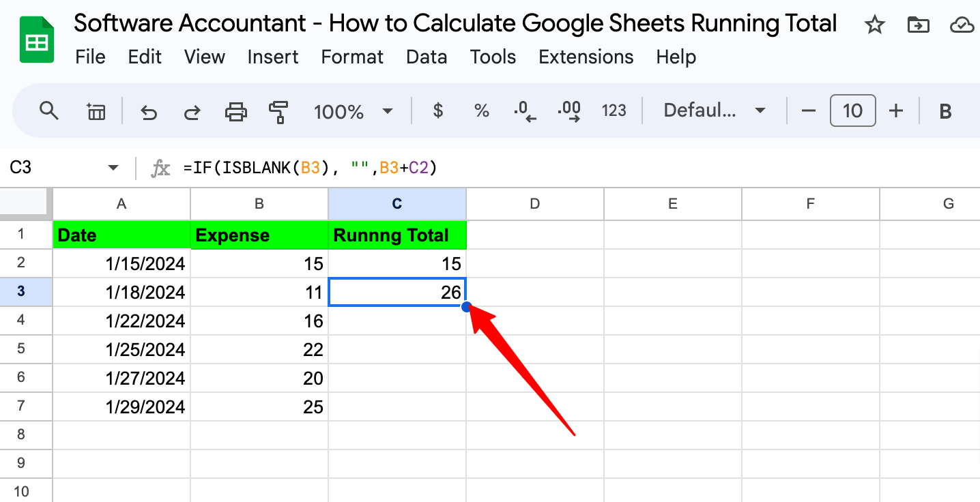Select the cell with 1/22/2024

point(121,321)
